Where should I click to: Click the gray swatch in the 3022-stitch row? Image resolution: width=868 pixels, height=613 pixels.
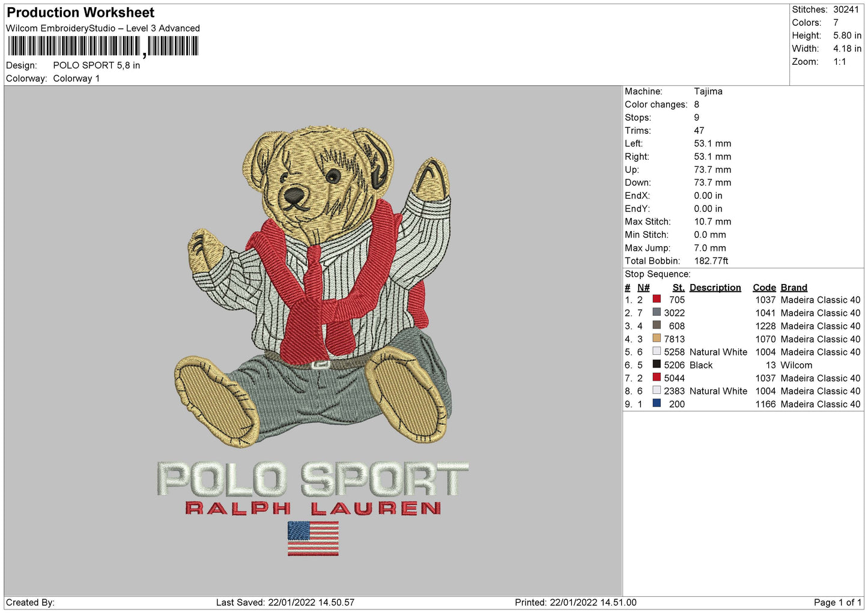click(657, 312)
